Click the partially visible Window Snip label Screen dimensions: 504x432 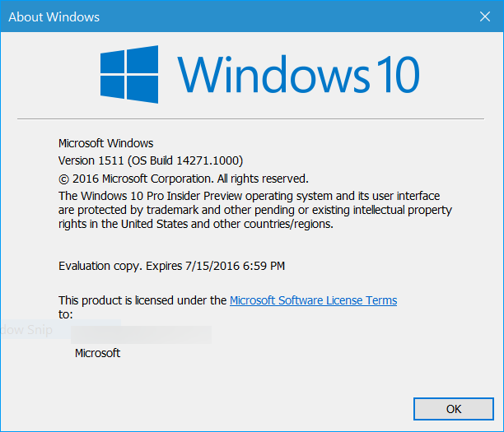tap(27, 330)
